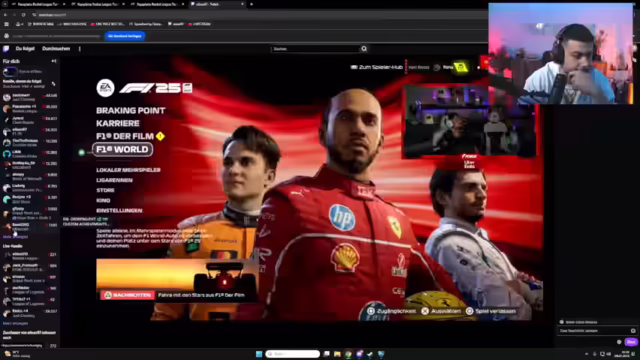Click the purple Chat send button
640x360 pixels.
631,342
